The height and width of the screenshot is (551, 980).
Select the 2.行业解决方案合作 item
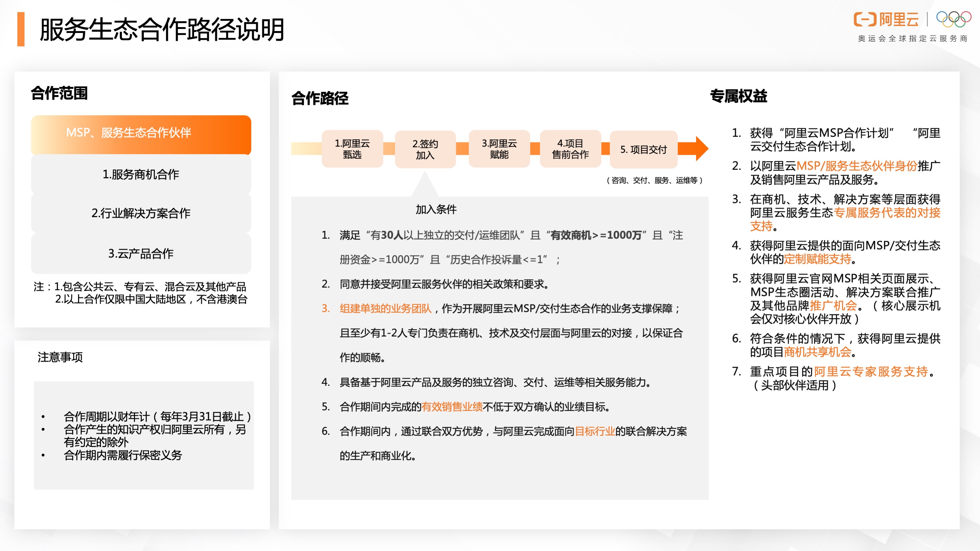point(141,213)
